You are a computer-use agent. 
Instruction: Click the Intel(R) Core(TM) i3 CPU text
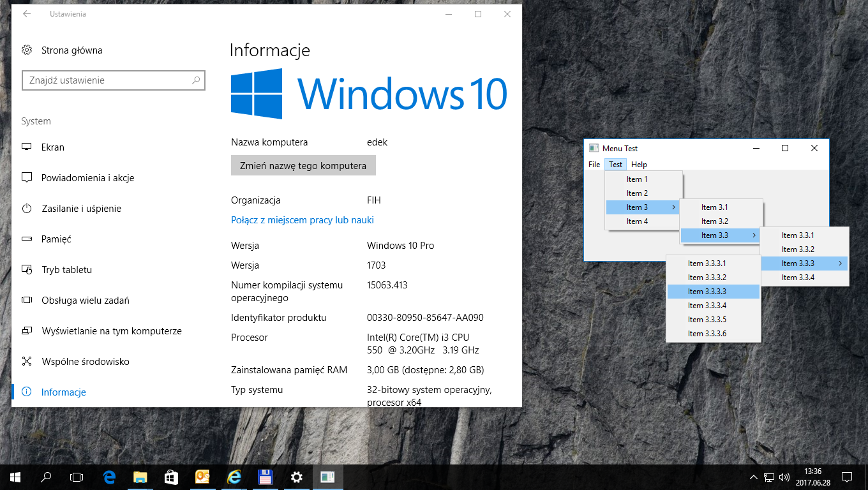click(418, 338)
